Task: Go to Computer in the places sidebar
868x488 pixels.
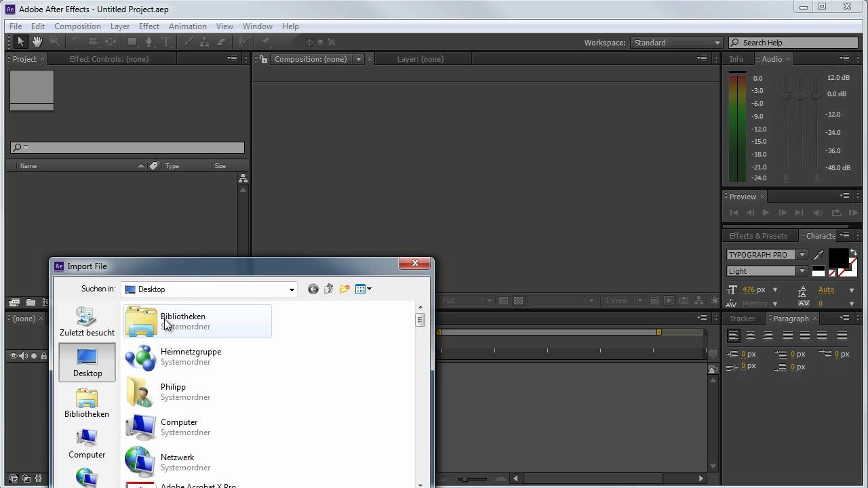Action: [x=87, y=444]
